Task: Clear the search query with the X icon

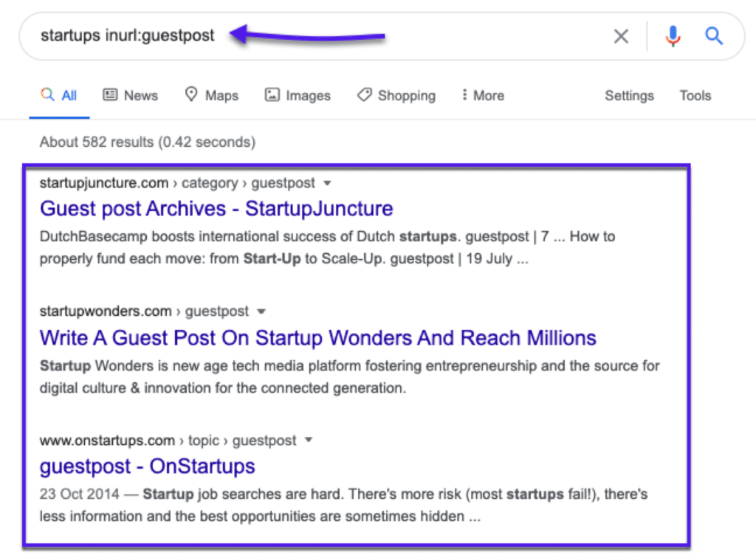Action: tap(621, 35)
